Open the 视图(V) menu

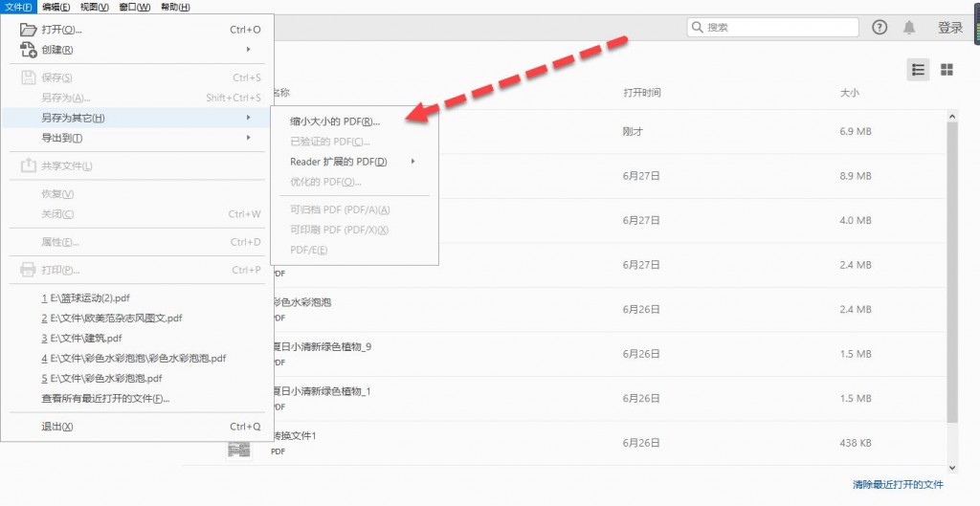(95, 7)
